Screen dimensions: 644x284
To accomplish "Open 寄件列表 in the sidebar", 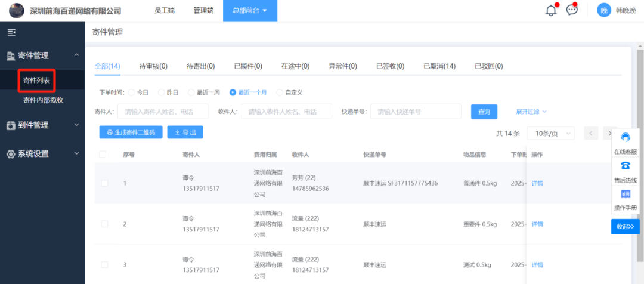I will pos(37,80).
